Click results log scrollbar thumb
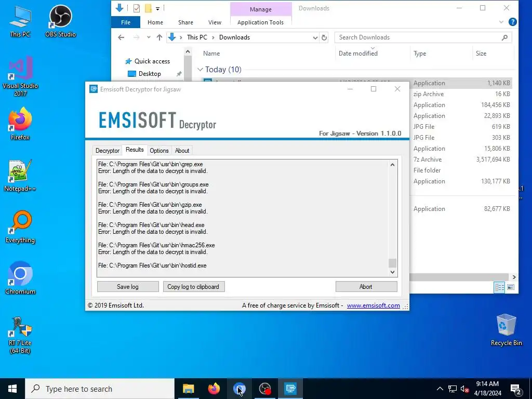532x399 pixels. pyautogui.click(x=392, y=263)
